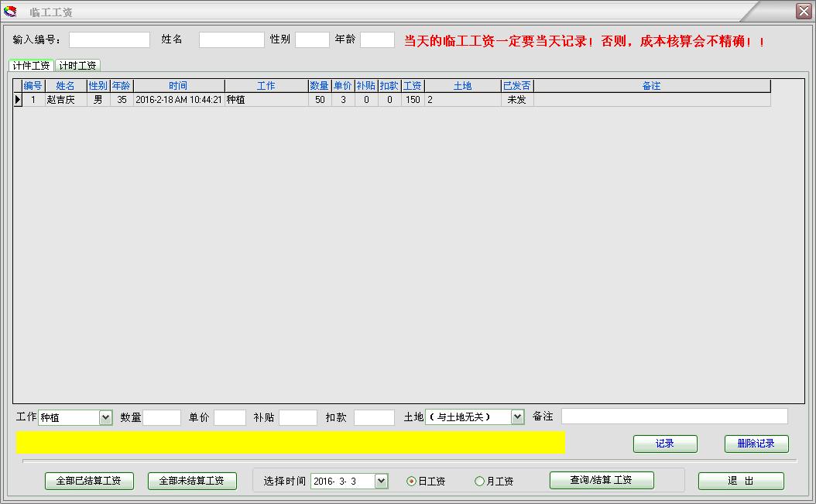Select the record row for 赵吉庆
The image size is (816, 504).
310,99
